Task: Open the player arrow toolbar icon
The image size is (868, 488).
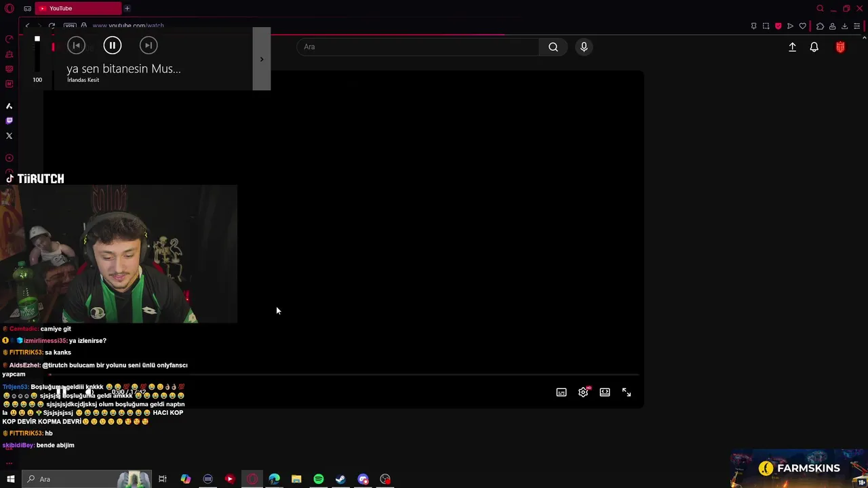Action: coord(790,26)
